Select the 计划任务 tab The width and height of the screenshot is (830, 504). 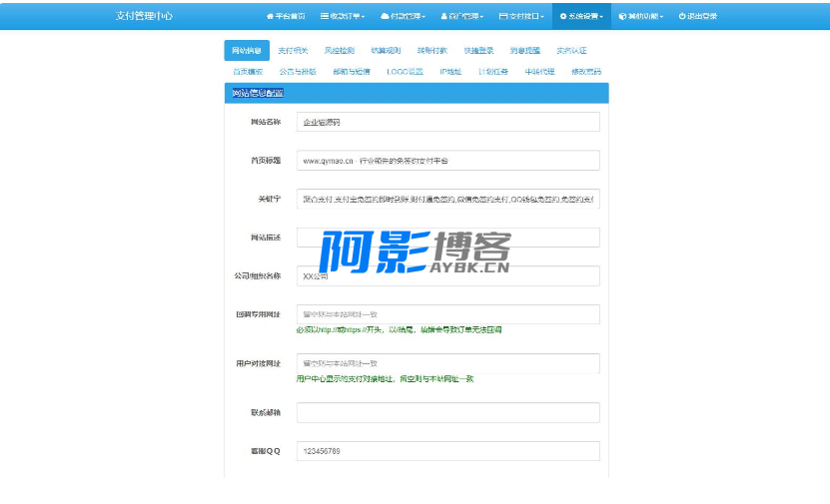point(493,72)
